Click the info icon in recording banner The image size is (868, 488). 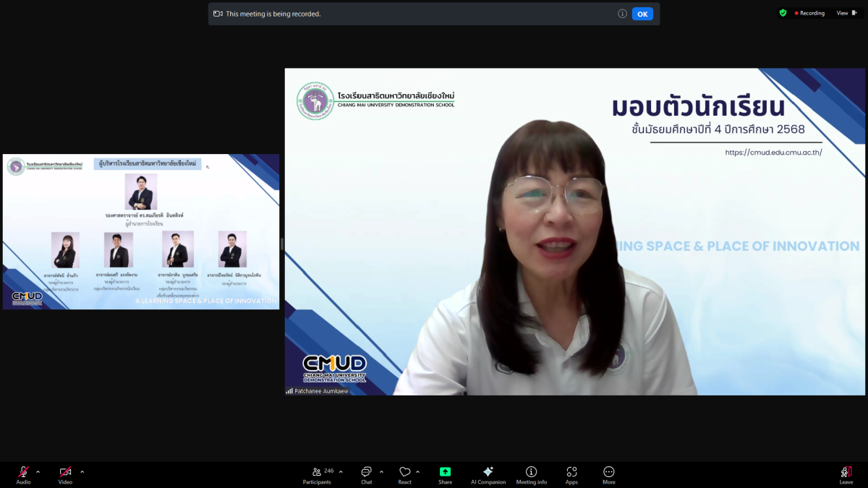(622, 14)
